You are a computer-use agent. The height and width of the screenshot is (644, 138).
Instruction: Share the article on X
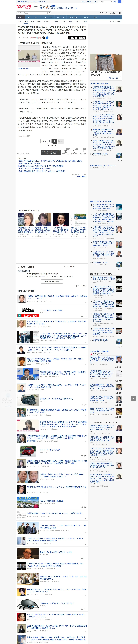[x=44, y=38]
